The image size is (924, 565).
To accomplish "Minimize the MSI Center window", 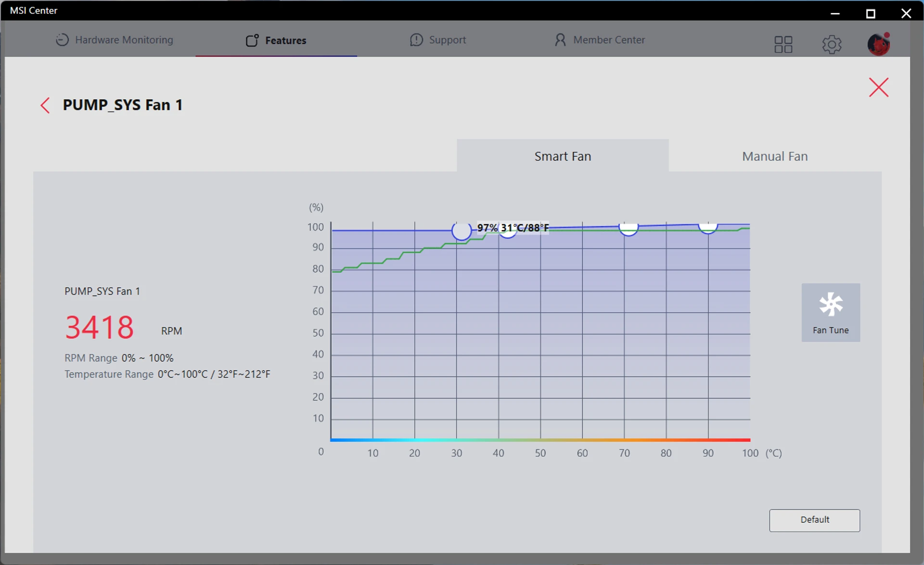I will (x=835, y=13).
